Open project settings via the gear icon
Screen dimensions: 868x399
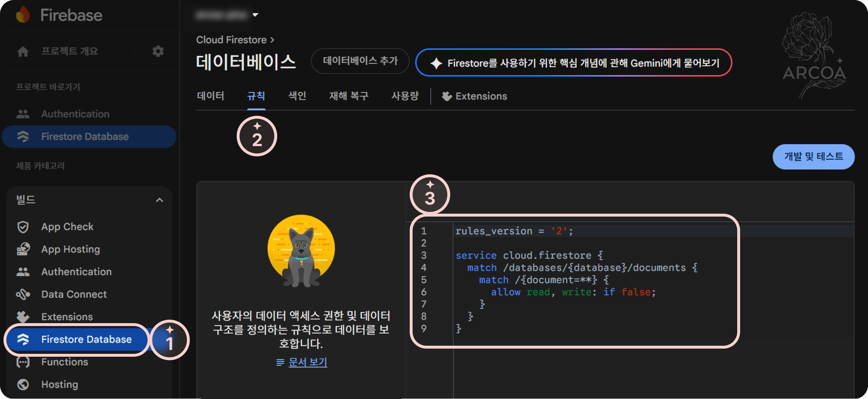tap(158, 51)
